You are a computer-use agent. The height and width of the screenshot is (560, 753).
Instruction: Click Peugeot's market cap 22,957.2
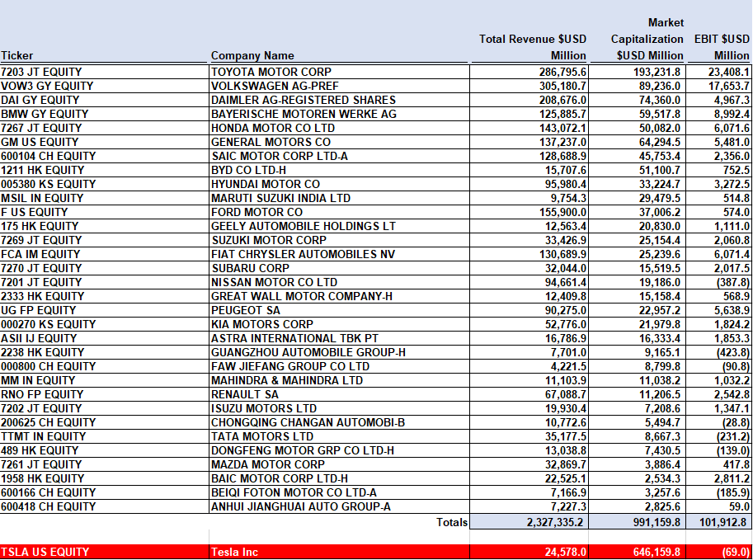(x=659, y=310)
